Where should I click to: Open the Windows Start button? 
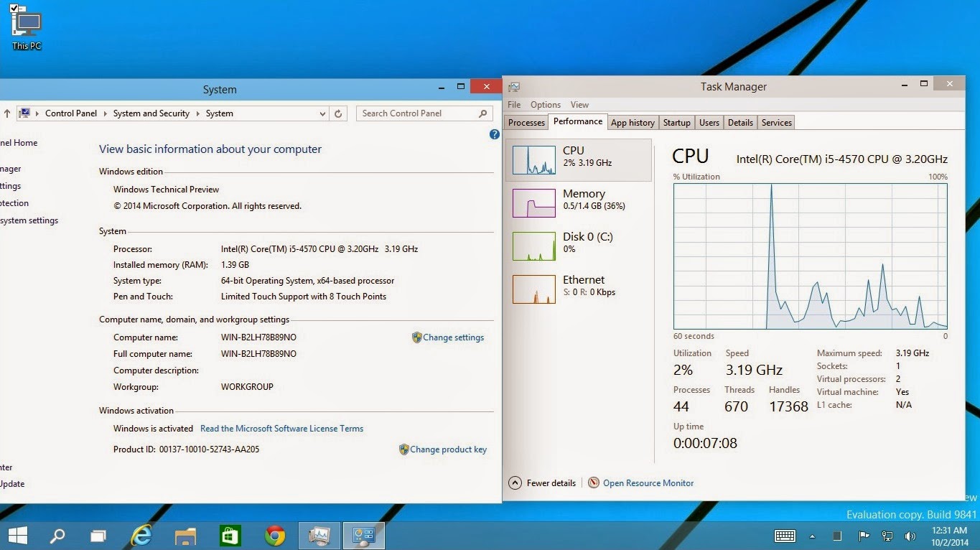point(17,536)
